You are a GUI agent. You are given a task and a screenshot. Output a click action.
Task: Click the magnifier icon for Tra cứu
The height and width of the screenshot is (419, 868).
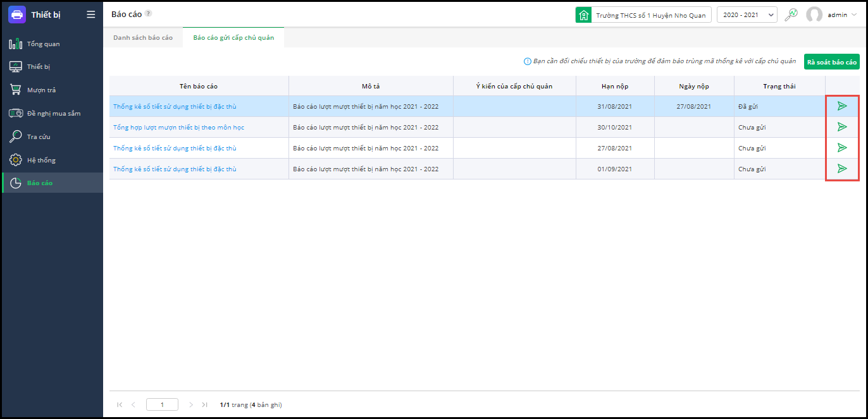[x=16, y=137]
